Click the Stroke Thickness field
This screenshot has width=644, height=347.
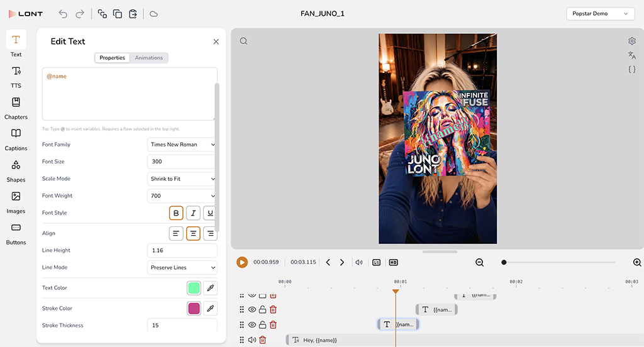click(x=182, y=325)
